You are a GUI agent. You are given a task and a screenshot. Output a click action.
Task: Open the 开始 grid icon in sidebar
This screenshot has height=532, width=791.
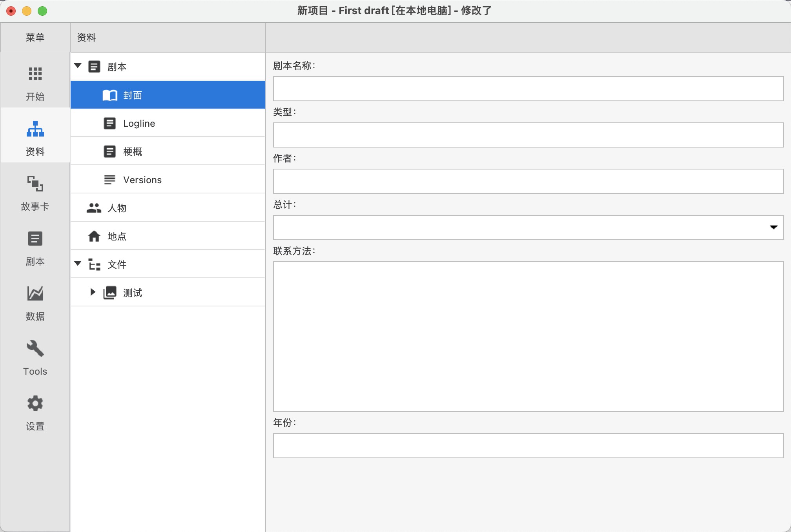[35, 74]
